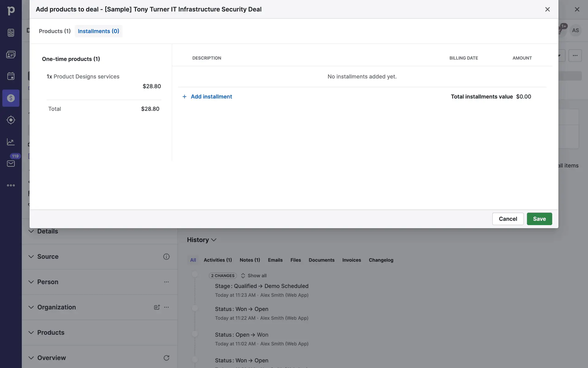Screen dimensions: 588x368
Task: Close the Add products dialog
Action: point(547,9)
